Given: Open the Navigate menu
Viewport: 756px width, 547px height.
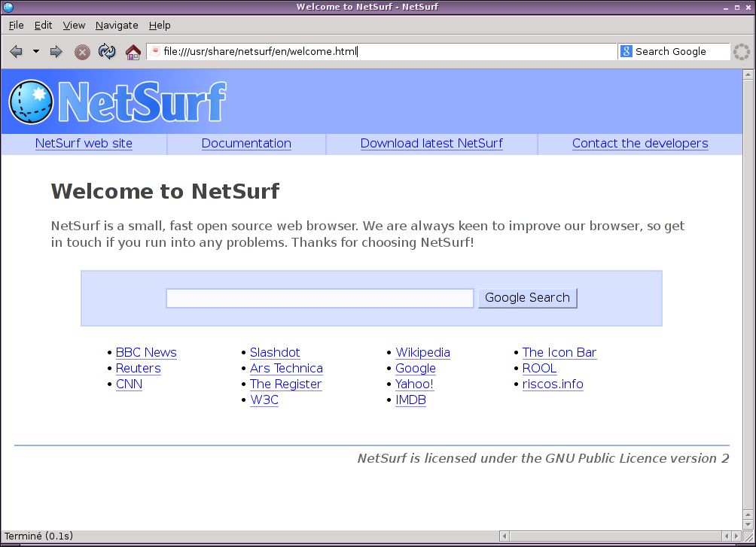Looking at the screenshot, I should tap(117, 25).
